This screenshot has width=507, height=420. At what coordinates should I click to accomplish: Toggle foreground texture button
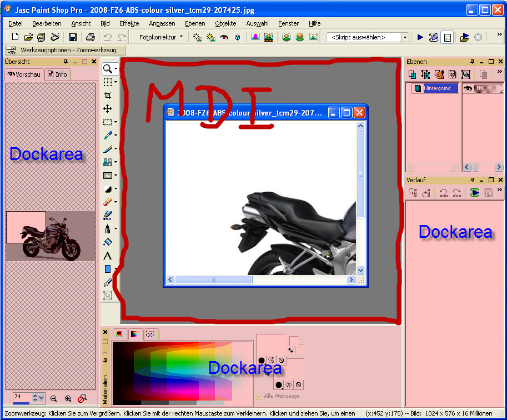click(272, 360)
